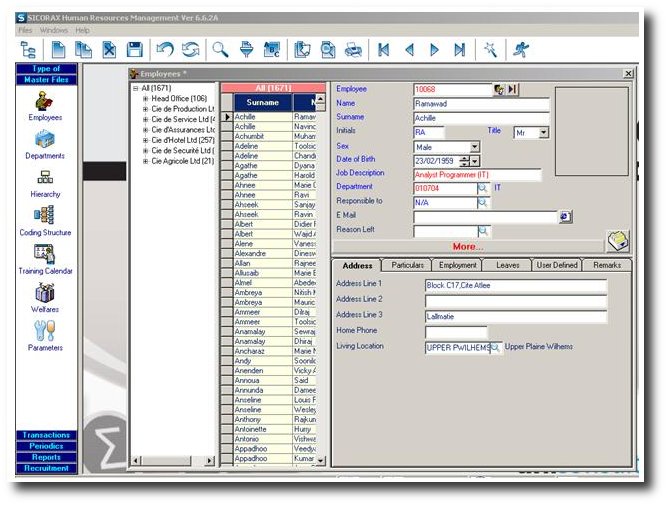Viewport: 667px width, 505px height.
Task: Click the Date of Birth spinner arrows
Action: 463,160
